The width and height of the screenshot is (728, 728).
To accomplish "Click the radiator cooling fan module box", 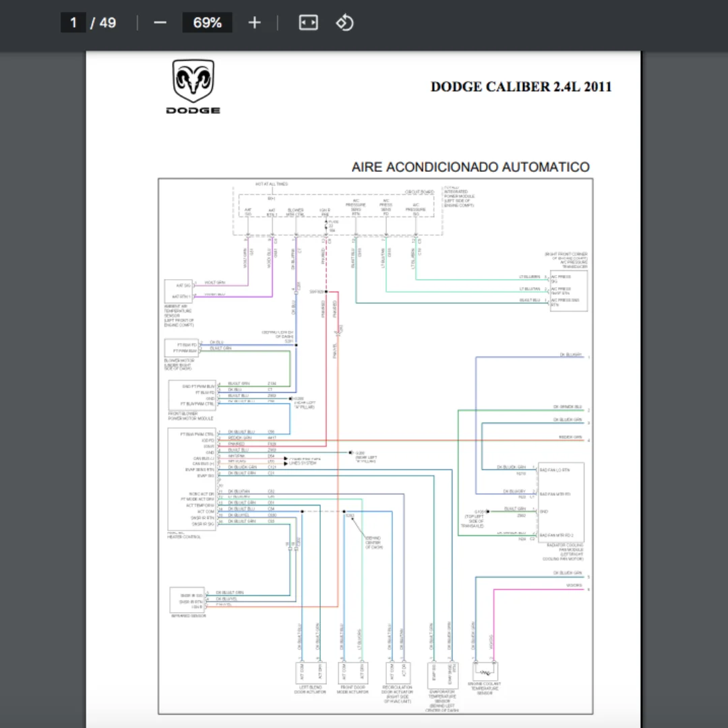I will (x=560, y=502).
